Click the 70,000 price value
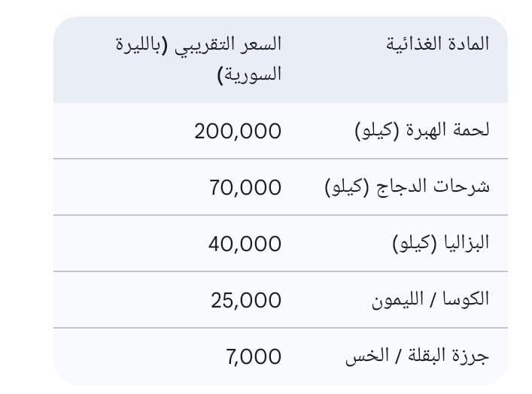The height and width of the screenshot is (394, 532). point(245,187)
